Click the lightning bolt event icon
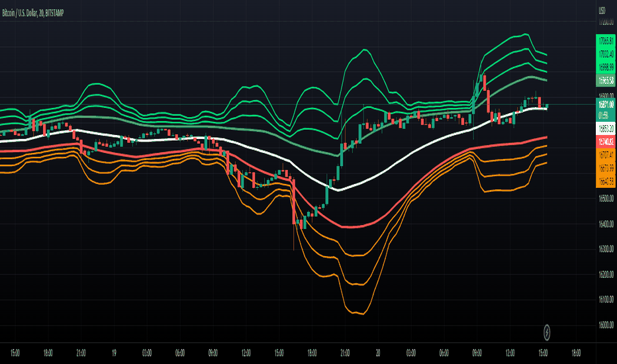This screenshot has height=364, width=617. click(547, 332)
